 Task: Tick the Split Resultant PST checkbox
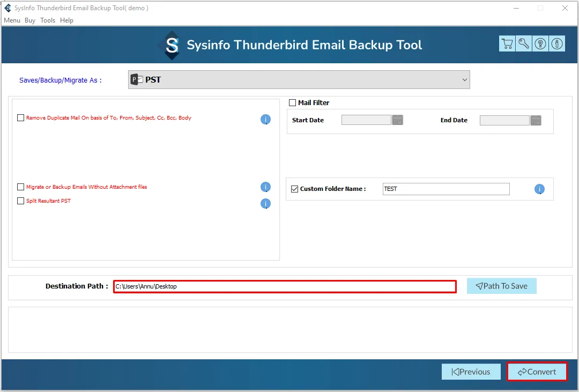point(21,201)
